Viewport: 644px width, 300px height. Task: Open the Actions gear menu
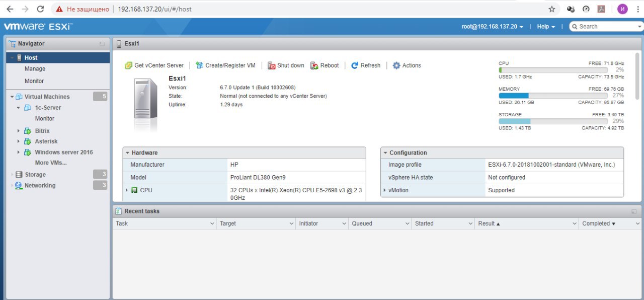407,65
